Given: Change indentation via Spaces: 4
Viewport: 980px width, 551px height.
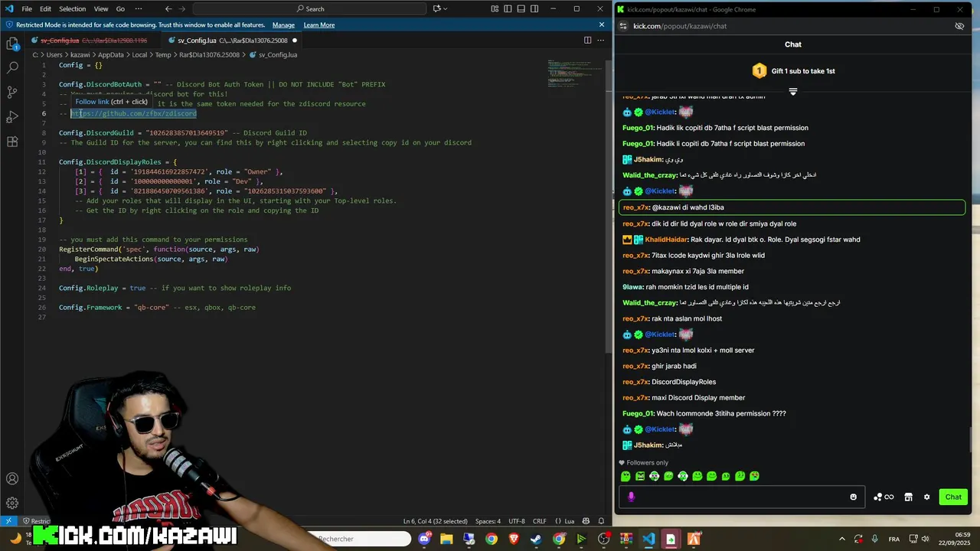Looking at the screenshot, I should coord(488,521).
